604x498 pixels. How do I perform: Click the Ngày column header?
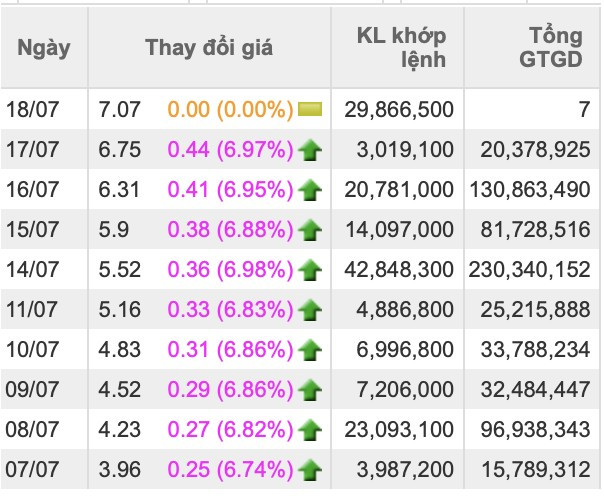(44, 48)
